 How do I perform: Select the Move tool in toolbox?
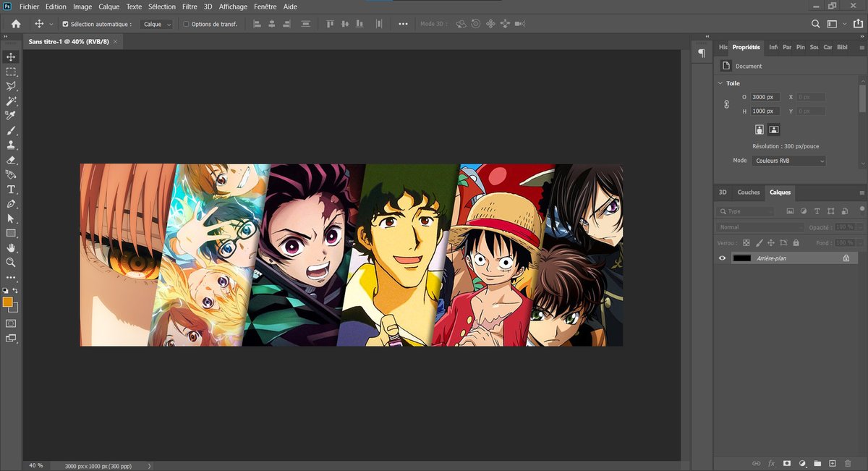coord(11,57)
